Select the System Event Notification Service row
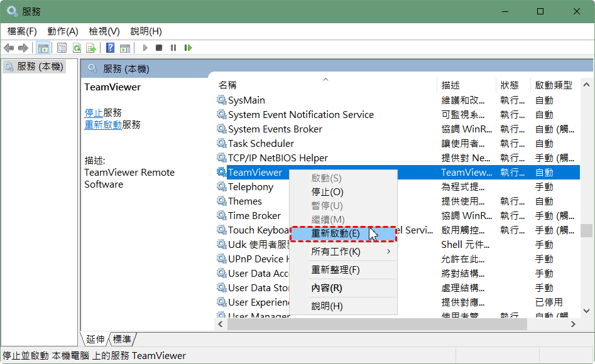The height and width of the screenshot is (364, 595). pos(398,114)
